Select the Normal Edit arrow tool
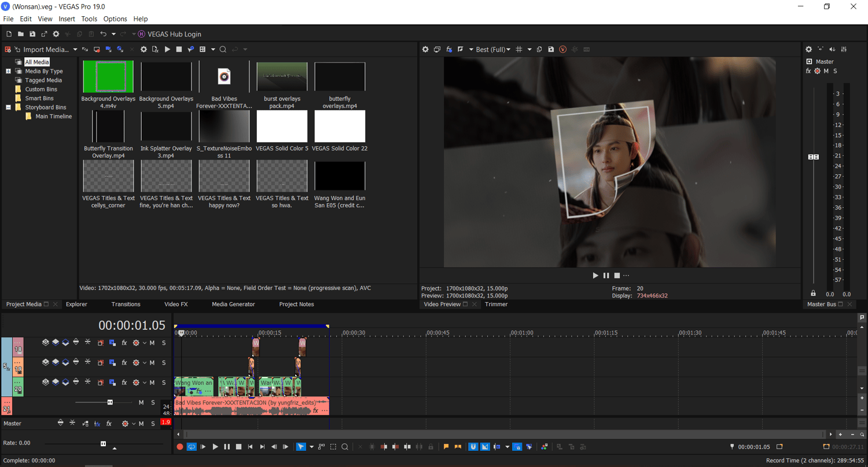Screen dimensions: 868x467 (x=301, y=447)
